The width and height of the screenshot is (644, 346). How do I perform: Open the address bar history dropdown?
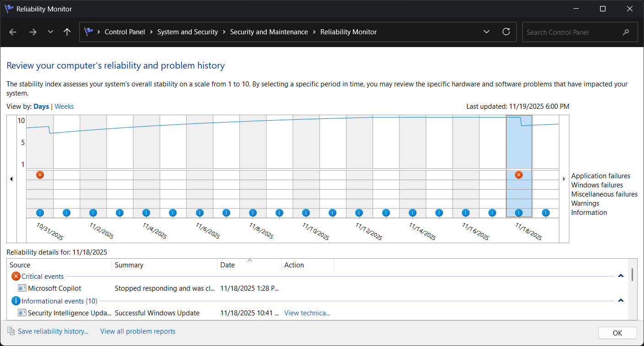tap(486, 32)
